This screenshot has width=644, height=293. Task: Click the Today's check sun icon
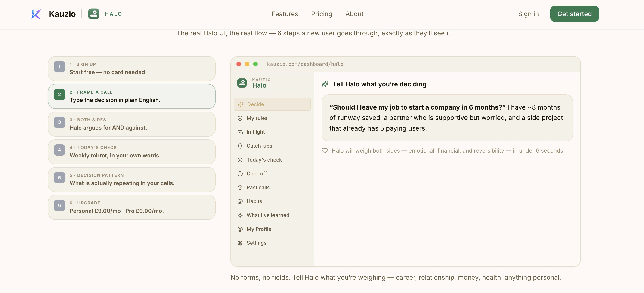(x=240, y=160)
